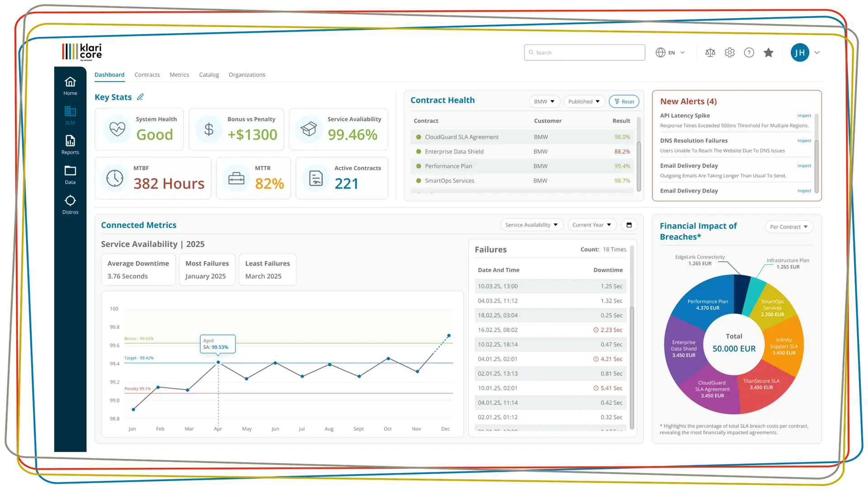Select the Enterprise Data Shield contract row

[522, 152]
